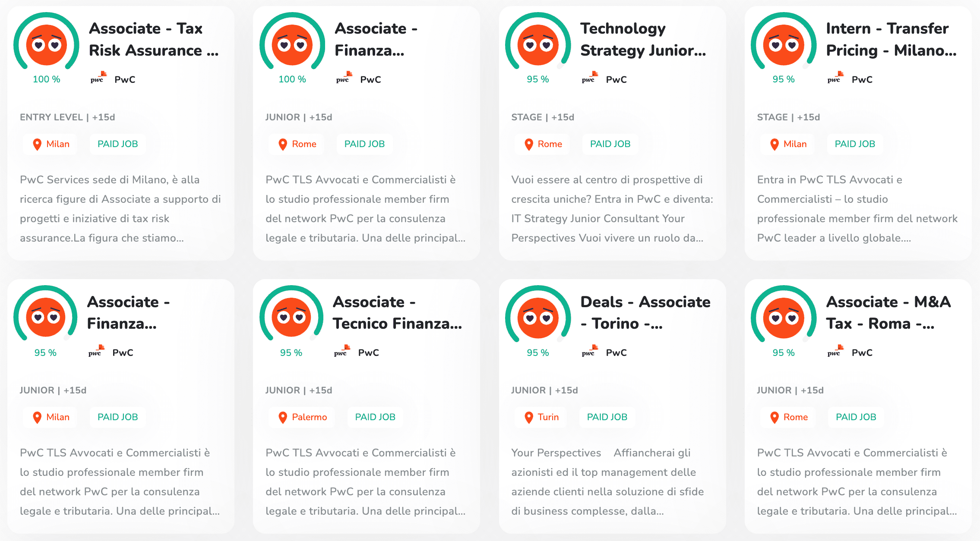Click the match emoji on Deals Associate Torino card

tap(538, 318)
